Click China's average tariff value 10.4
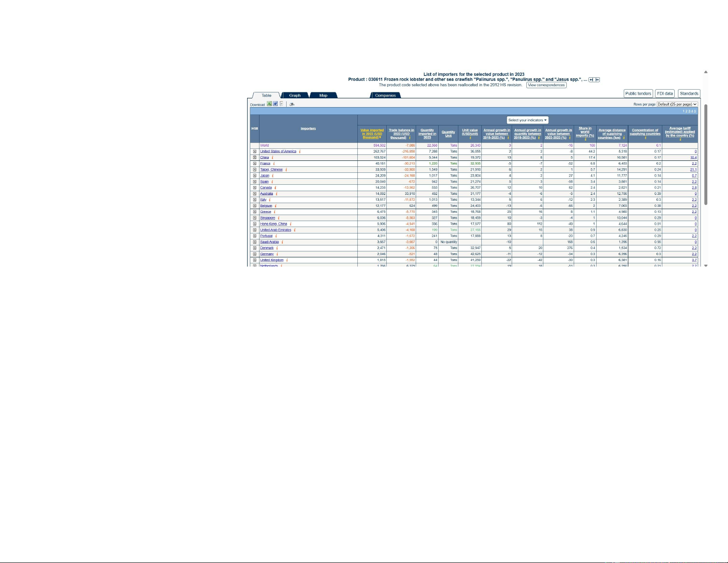Screen dimensions: 728x563 pos(694,158)
